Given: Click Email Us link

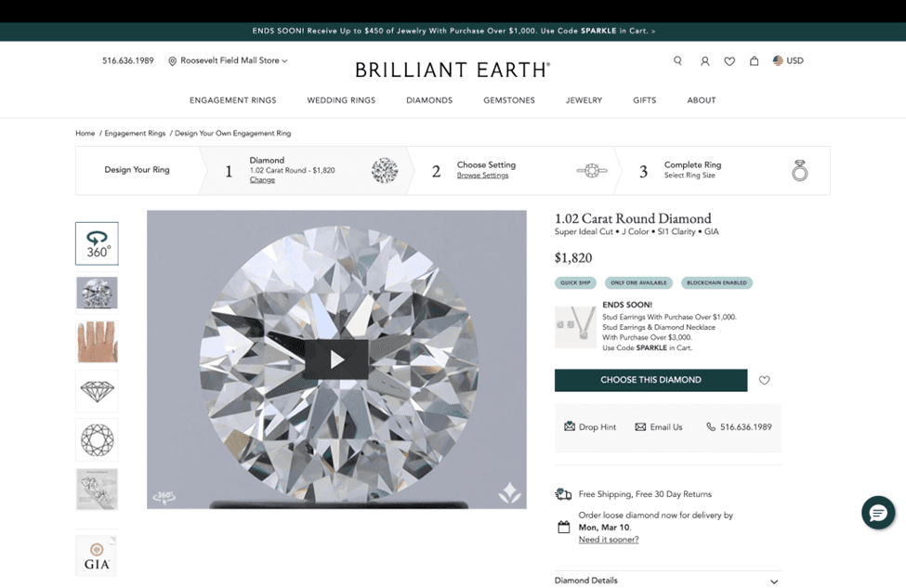Looking at the screenshot, I should (659, 427).
